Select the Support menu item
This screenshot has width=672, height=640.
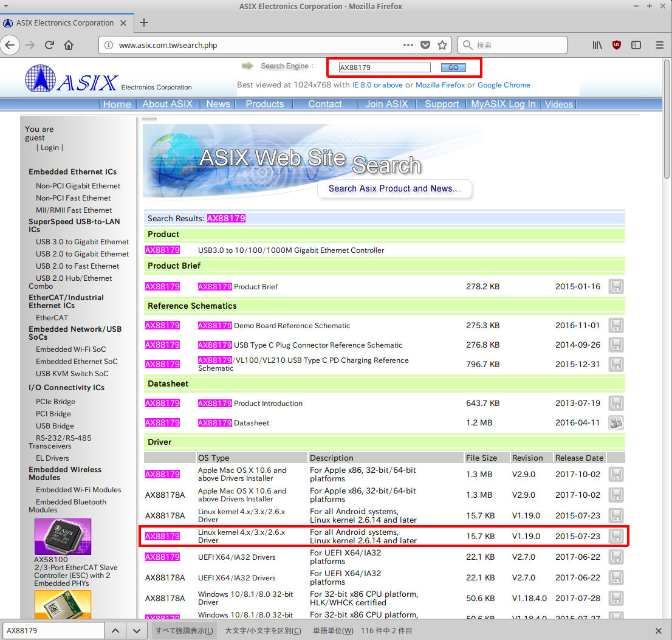(441, 104)
